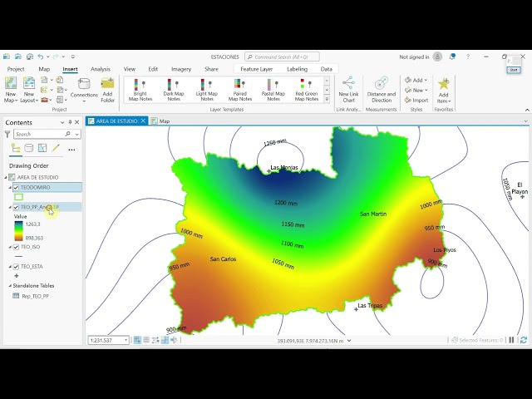Click the help question mark icon
This screenshot has height=399, width=532.
tap(468, 57)
